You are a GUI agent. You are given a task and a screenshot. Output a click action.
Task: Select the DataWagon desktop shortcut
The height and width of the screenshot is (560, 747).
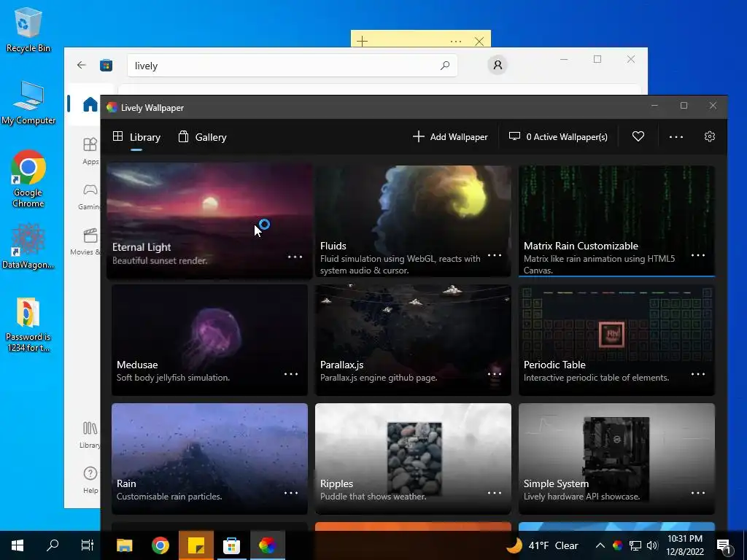pos(28,246)
